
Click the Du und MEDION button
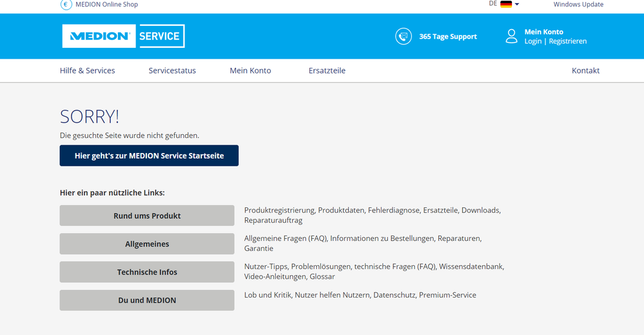click(147, 300)
